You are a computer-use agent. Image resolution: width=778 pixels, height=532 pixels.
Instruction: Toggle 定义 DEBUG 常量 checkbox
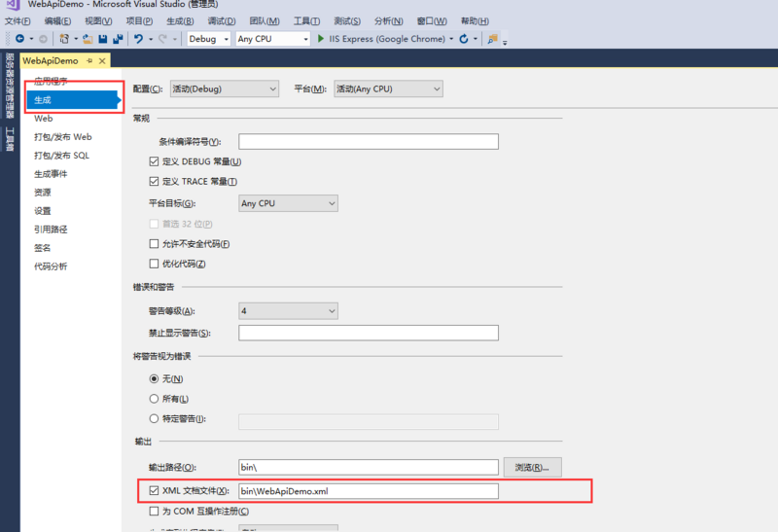click(154, 161)
